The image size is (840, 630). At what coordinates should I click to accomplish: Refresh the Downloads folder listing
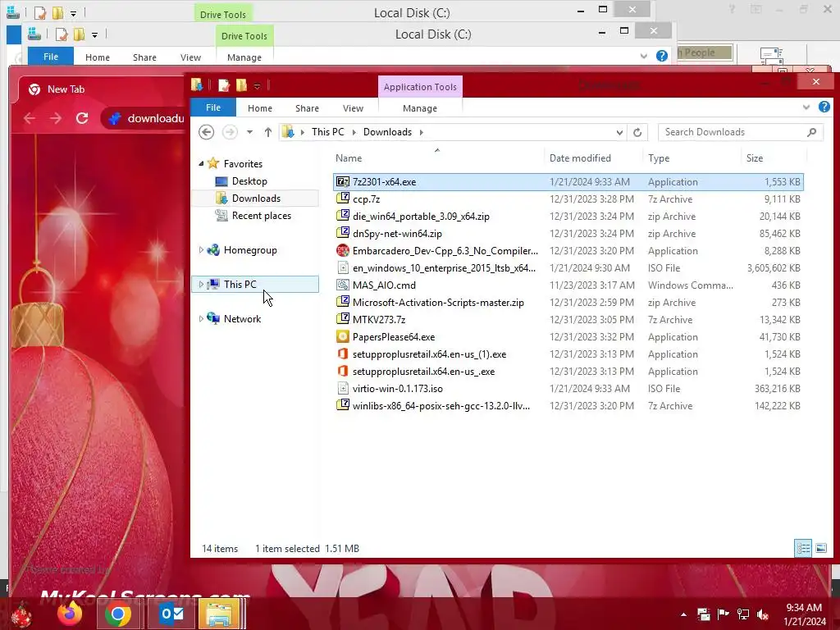(x=637, y=132)
